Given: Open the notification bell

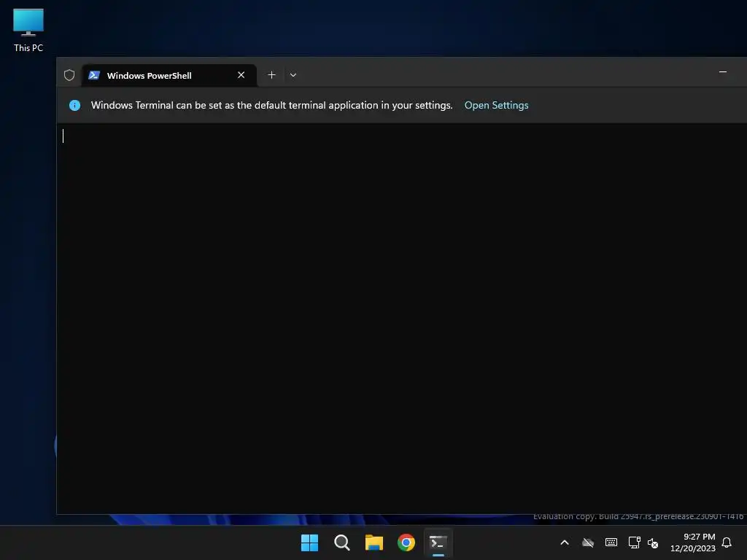Looking at the screenshot, I should pos(727,542).
